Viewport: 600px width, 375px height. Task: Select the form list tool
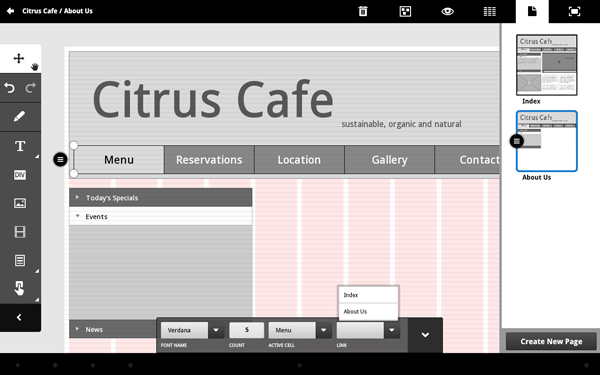tap(20, 261)
